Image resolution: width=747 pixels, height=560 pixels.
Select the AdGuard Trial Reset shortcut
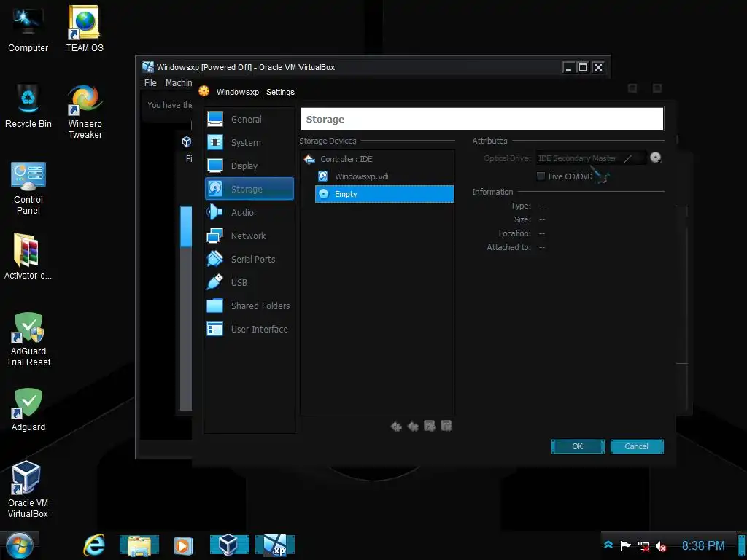tap(28, 339)
